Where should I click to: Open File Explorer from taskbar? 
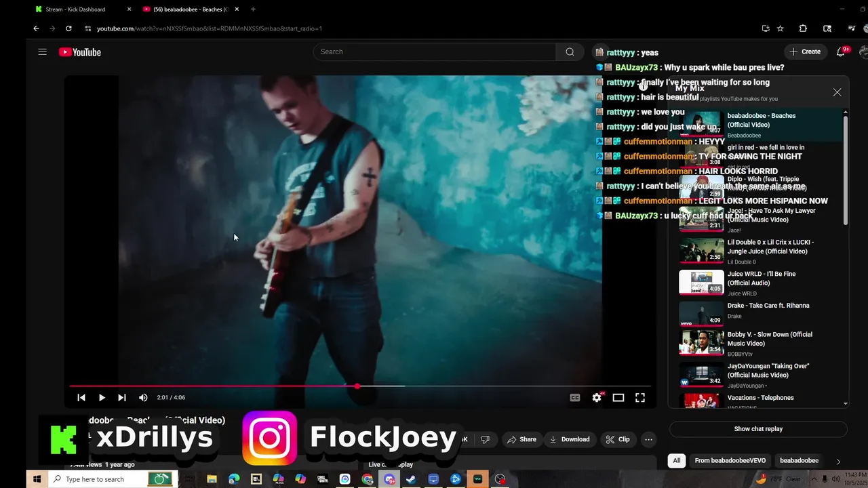click(x=212, y=479)
